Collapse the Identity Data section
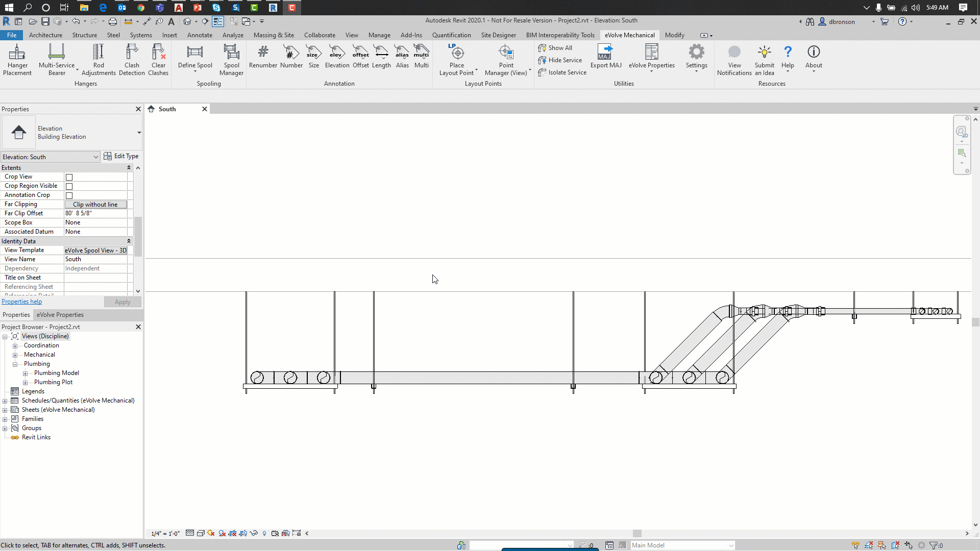Image resolution: width=980 pixels, height=551 pixels. coord(129,241)
